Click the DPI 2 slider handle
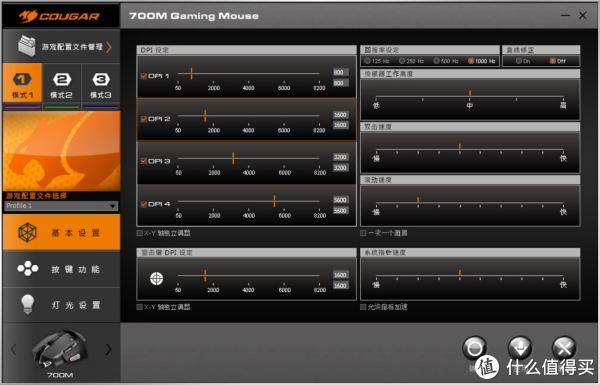 (x=205, y=116)
